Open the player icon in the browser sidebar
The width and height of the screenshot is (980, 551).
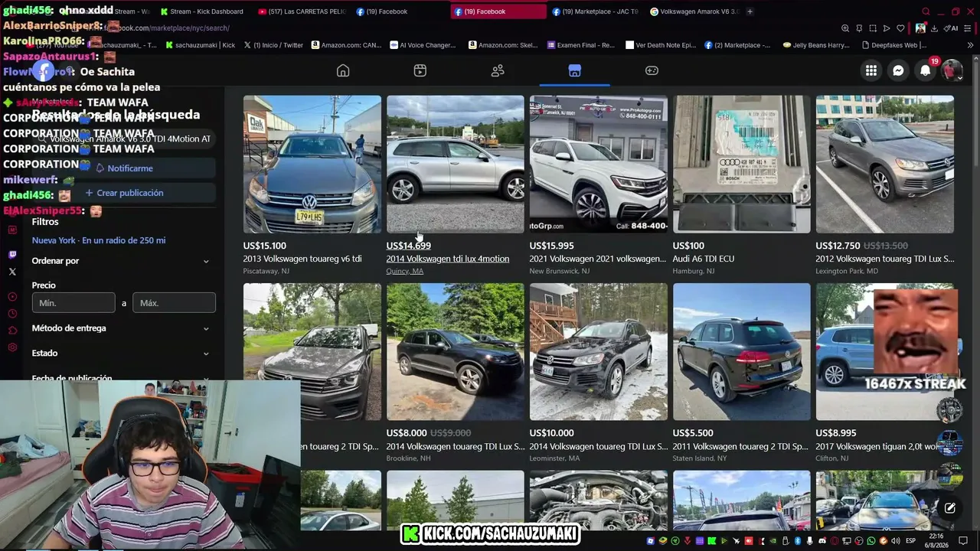12,297
